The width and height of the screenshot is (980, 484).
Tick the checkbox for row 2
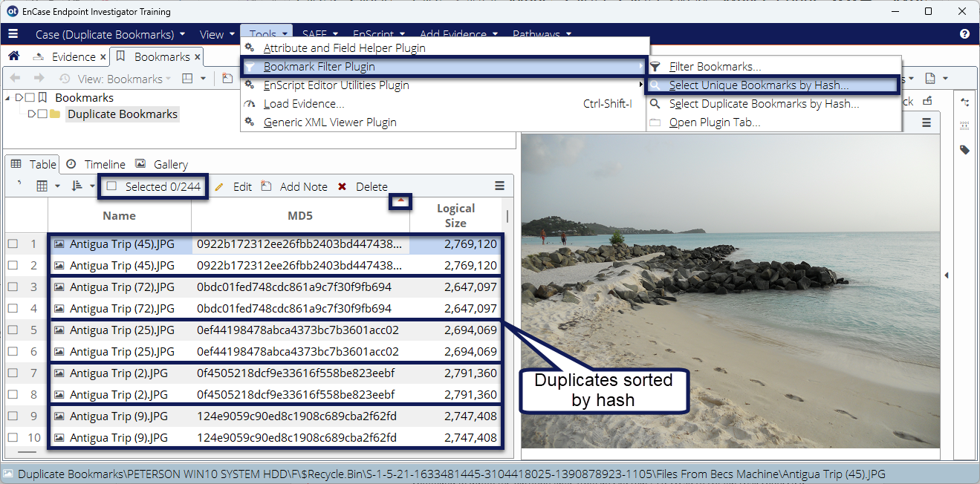(x=13, y=266)
